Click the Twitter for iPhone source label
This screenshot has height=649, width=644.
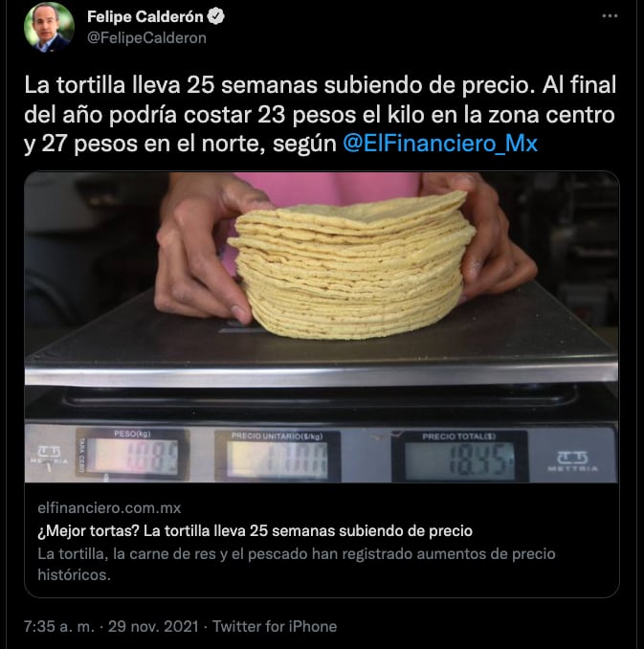(x=275, y=626)
